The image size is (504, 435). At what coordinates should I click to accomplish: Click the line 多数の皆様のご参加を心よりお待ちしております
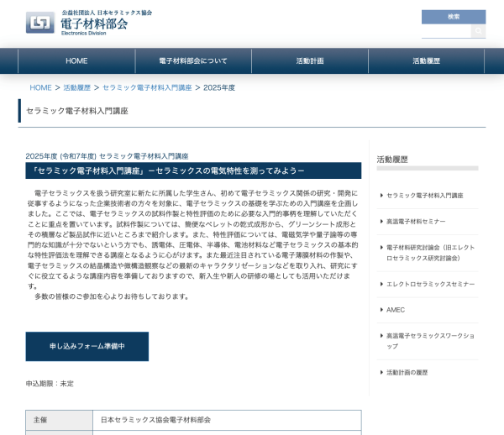(x=112, y=296)
